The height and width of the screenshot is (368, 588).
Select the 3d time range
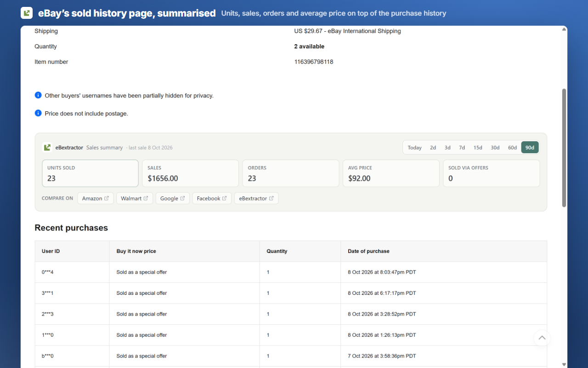click(x=447, y=148)
